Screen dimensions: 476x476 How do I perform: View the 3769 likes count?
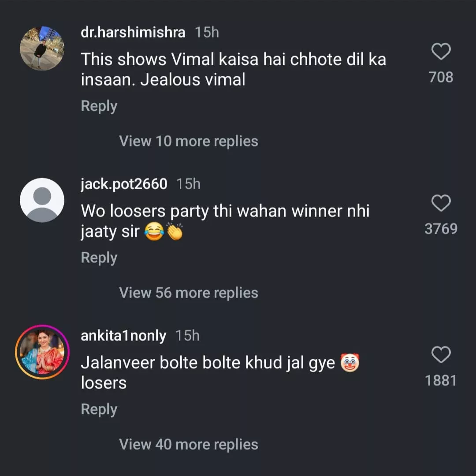pos(441,229)
